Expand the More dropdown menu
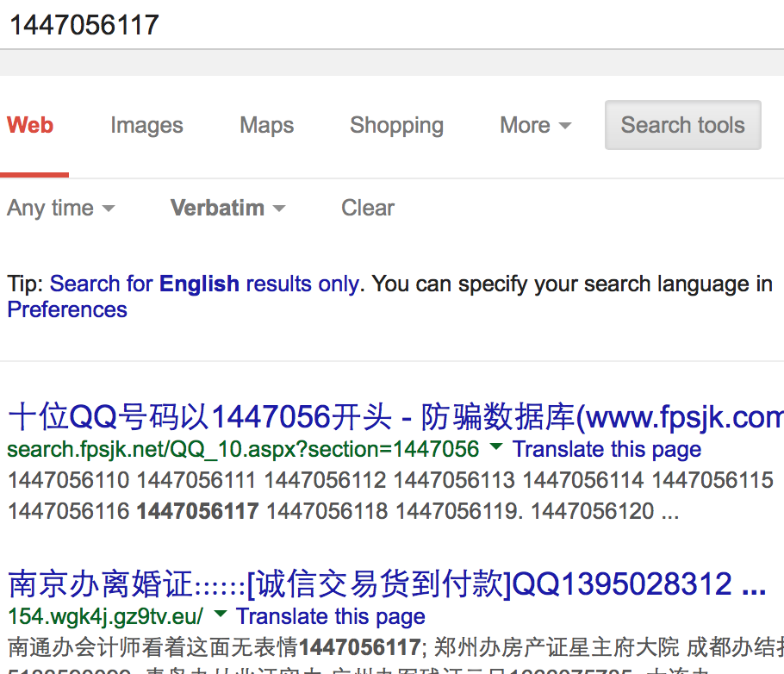The width and height of the screenshot is (784, 674). 535,126
